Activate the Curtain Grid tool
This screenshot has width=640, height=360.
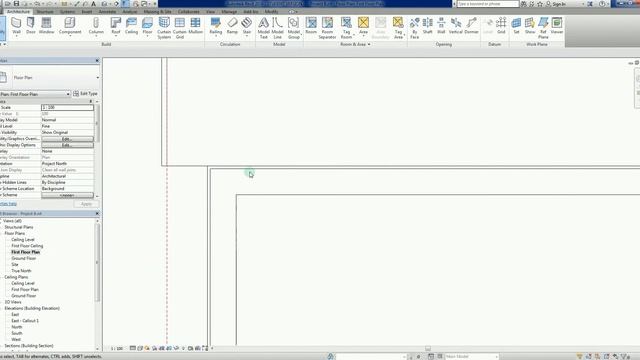pos(180,28)
